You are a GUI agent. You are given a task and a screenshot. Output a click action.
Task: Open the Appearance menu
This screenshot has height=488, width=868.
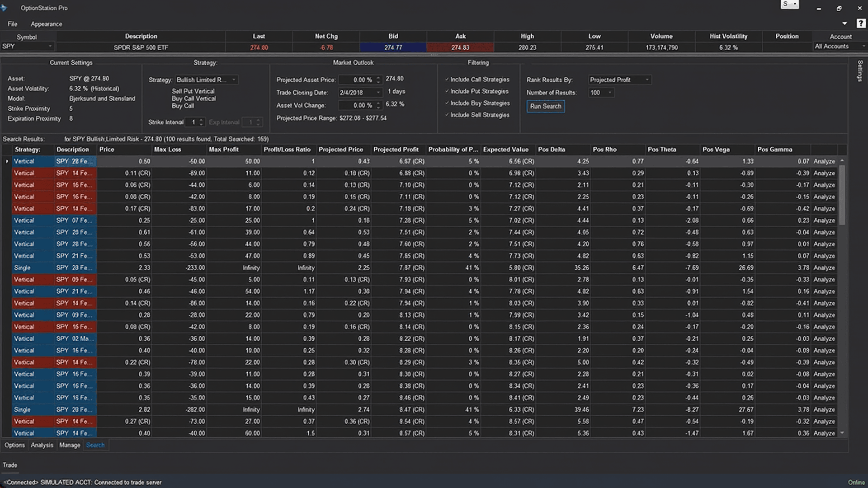pyautogui.click(x=46, y=24)
